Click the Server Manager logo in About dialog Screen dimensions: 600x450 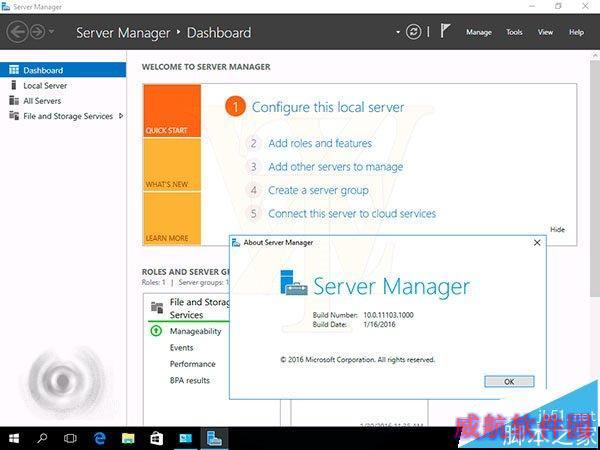coord(293,283)
